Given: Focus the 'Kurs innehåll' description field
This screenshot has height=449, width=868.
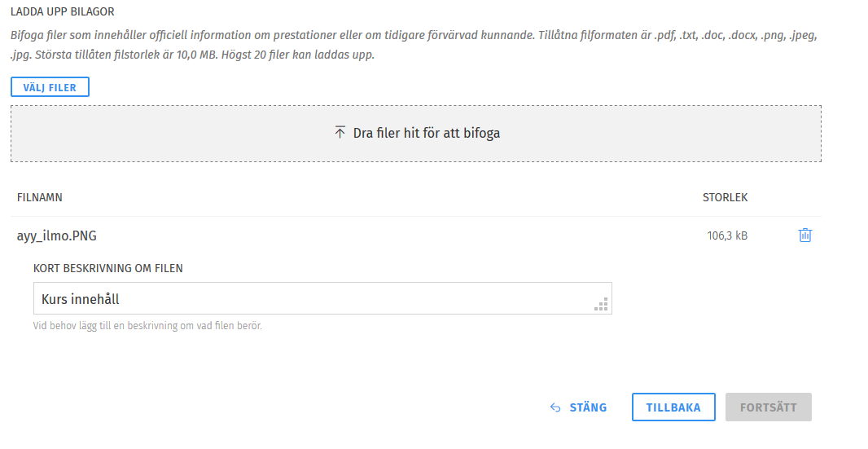Looking at the screenshot, I should click(309, 299).
